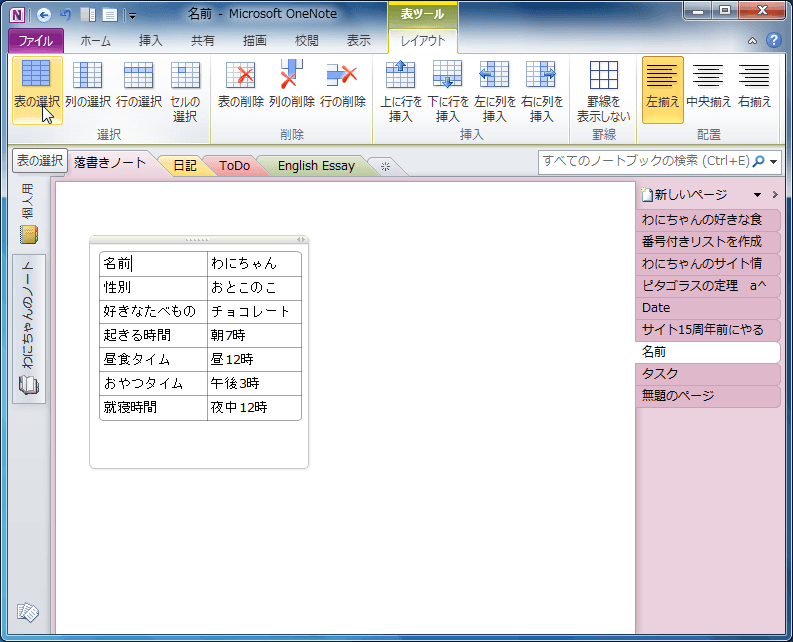Open page わにちゃんのサイト情
The width and height of the screenshot is (793, 642).
click(x=707, y=264)
